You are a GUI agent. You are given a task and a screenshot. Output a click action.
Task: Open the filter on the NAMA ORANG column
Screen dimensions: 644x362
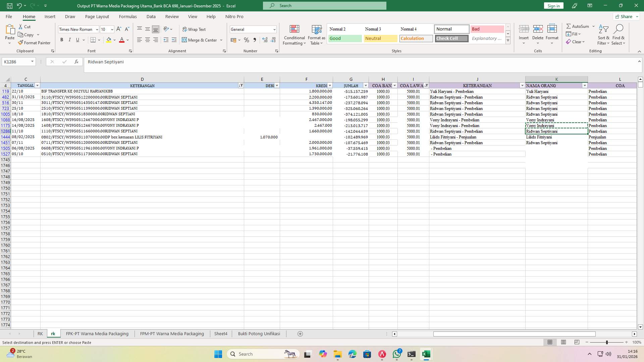[x=585, y=85]
